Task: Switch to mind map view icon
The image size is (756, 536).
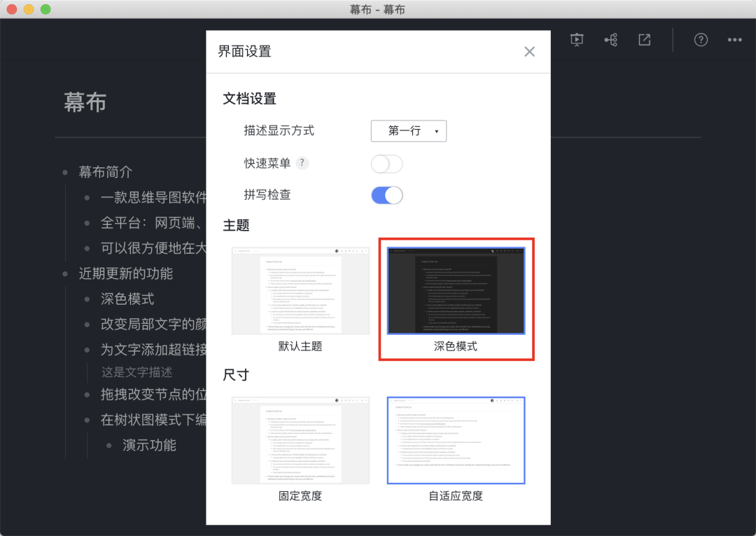Action: coord(610,40)
